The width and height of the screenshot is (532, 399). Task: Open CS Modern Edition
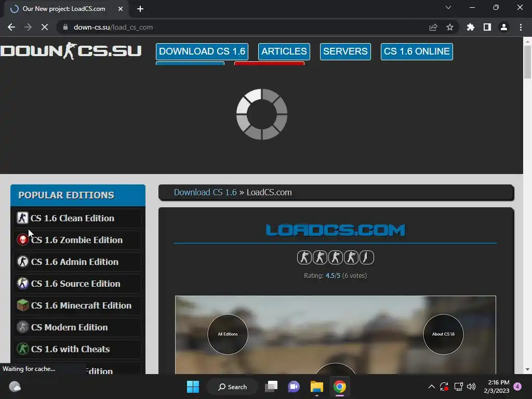coord(77,327)
